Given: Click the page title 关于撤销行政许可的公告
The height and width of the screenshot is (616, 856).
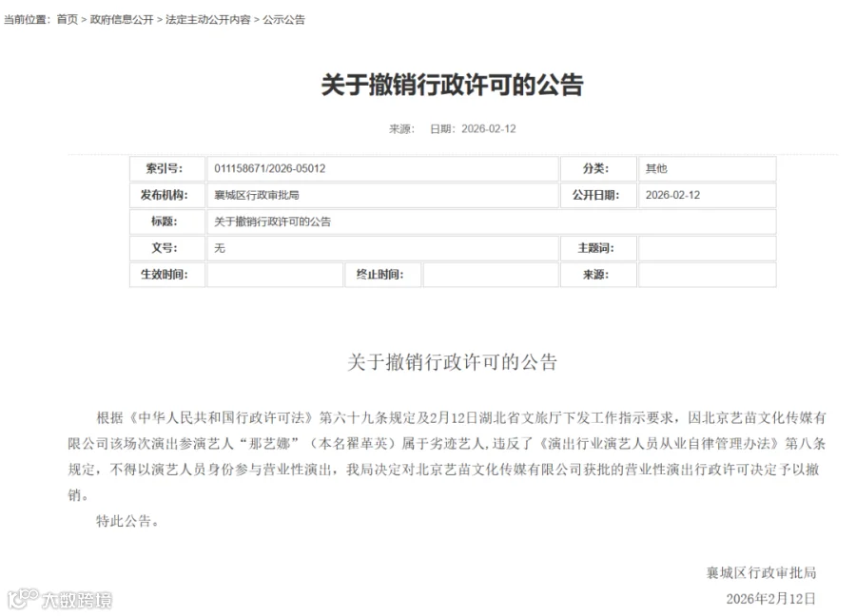Looking at the screenshot, I should tap(455, 84).
